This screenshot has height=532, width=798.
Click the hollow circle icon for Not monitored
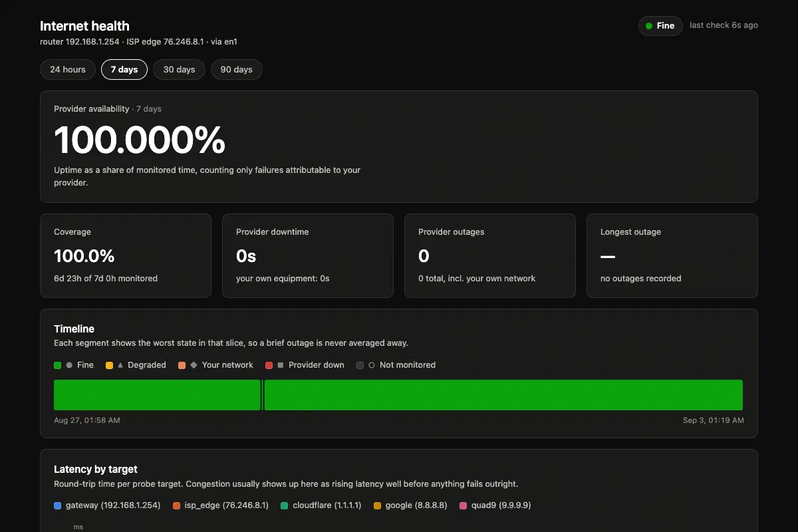tap(371, 365)
